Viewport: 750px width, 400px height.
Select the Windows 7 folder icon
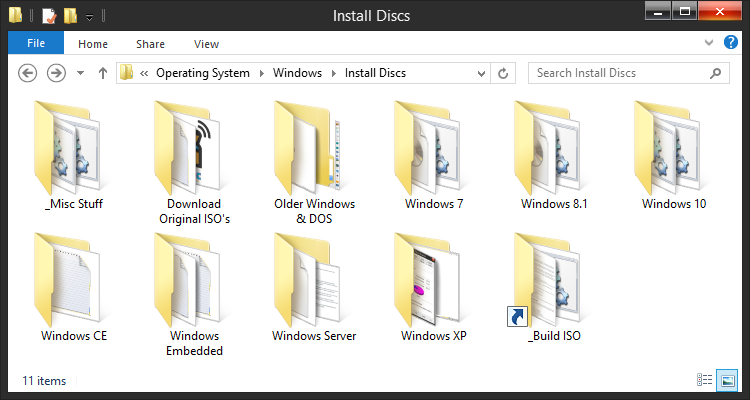427,147
